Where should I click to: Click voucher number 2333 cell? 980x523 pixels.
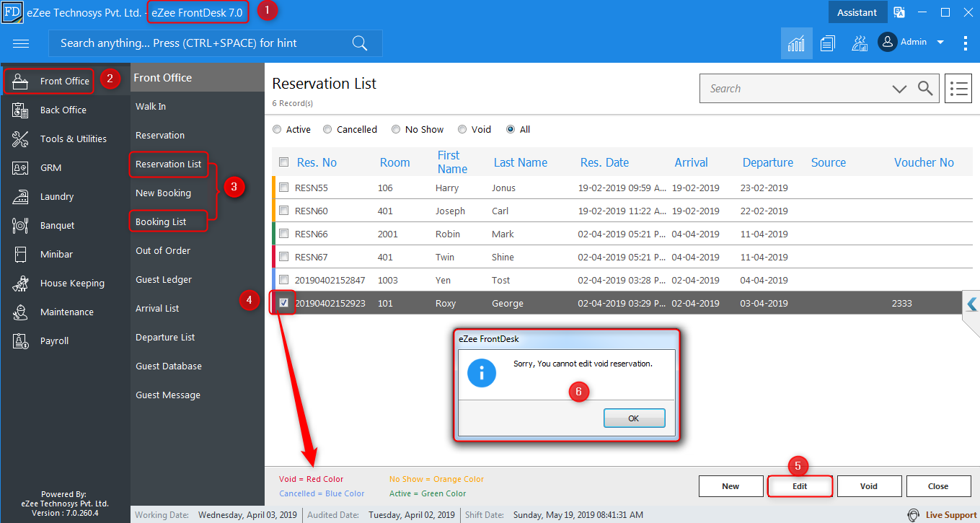tap(902, 303)
